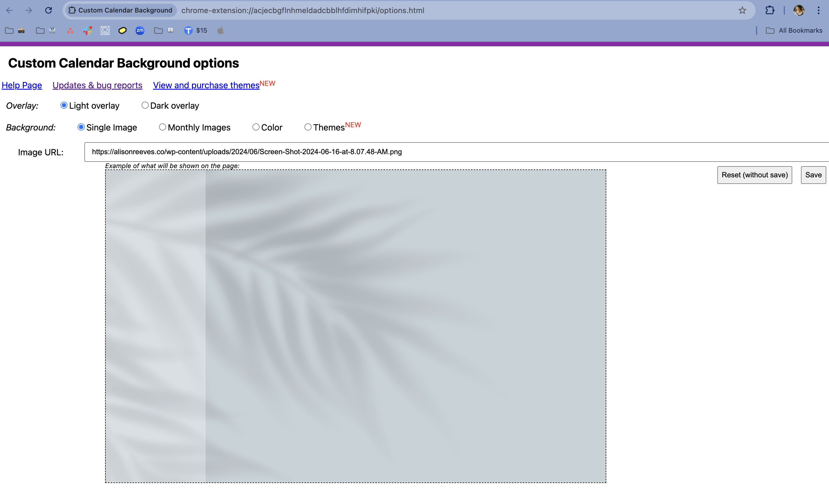The width and height of the screenshot is (829, 504).
Task: Select Single Image background option
Action: (x=81, y=127)
